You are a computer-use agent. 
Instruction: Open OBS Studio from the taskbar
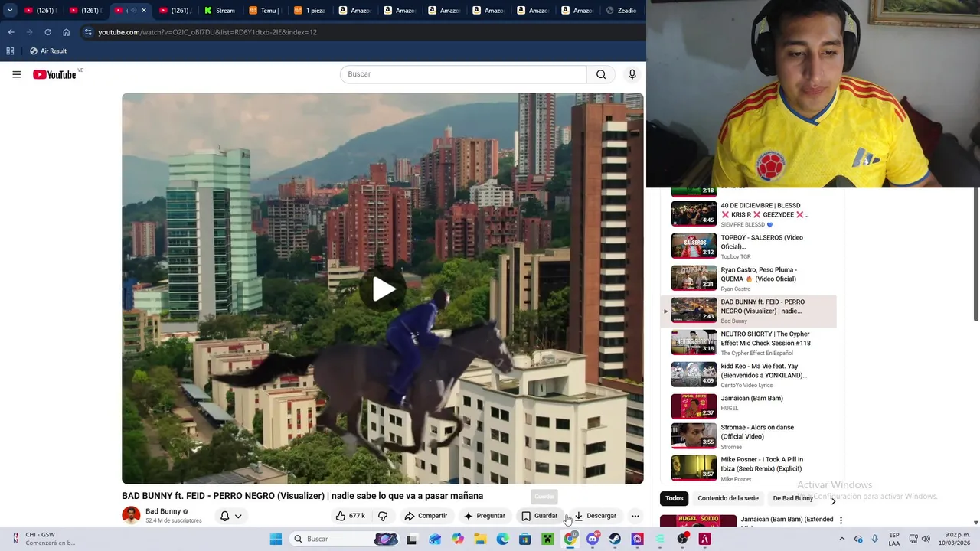pos(682,539)
